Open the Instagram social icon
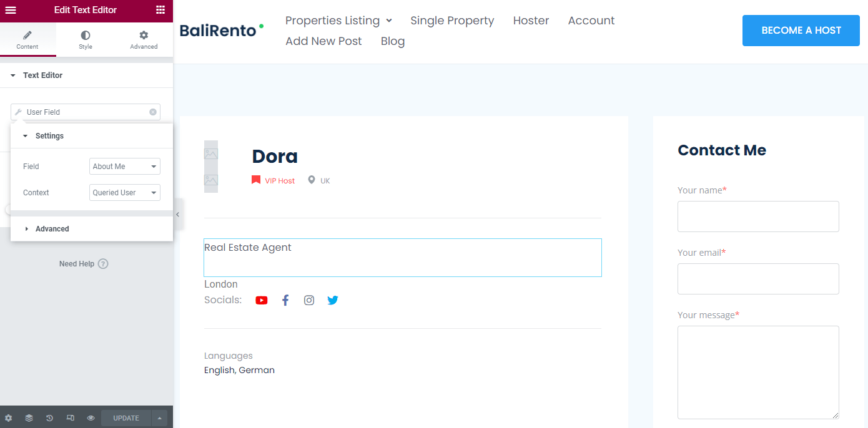The width and height of the screenshot is (868, 428). 309,300
